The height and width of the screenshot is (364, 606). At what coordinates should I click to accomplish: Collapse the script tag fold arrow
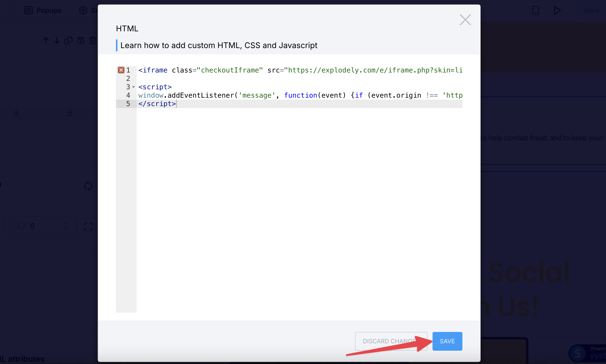(x=133, y=87)
